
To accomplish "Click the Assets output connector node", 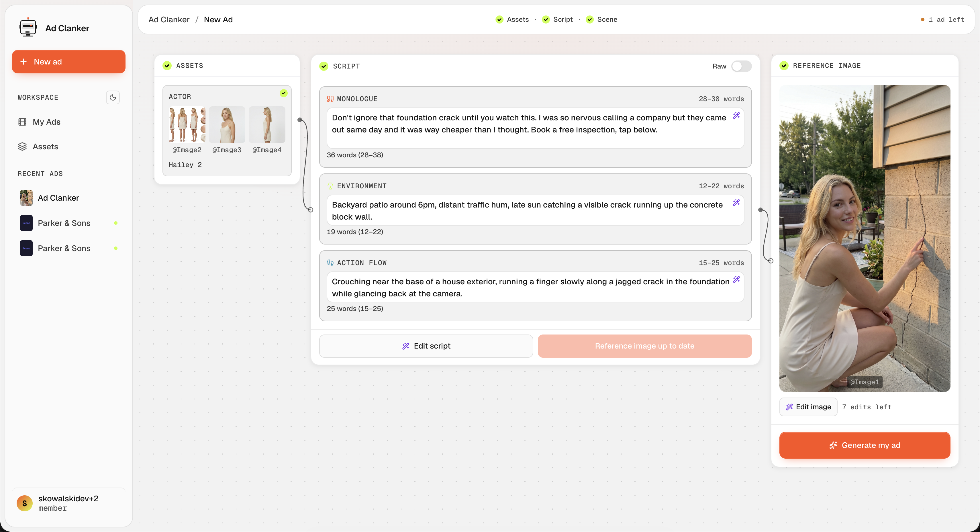I will pos(300,120).
